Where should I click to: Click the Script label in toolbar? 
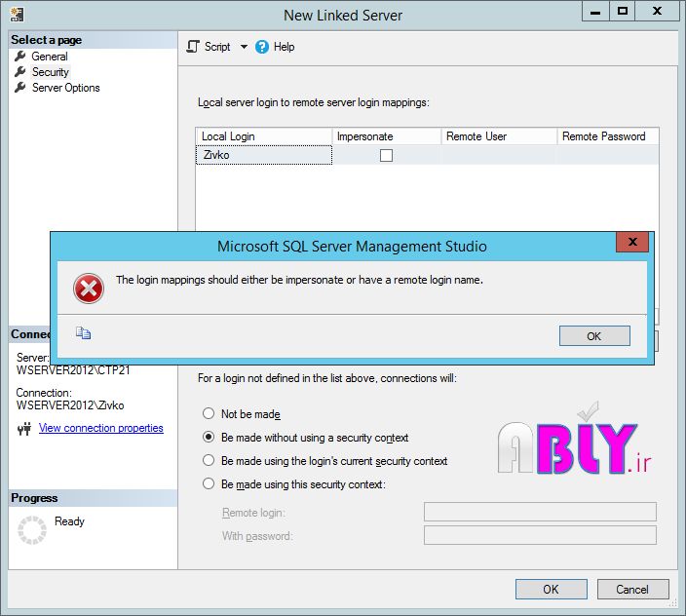[217, 47]
